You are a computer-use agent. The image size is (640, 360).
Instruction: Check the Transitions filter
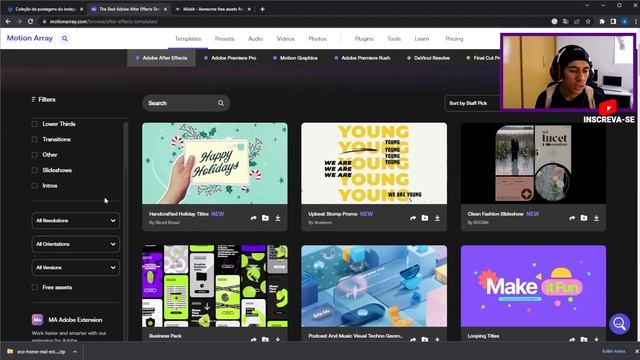coord(34,139)
